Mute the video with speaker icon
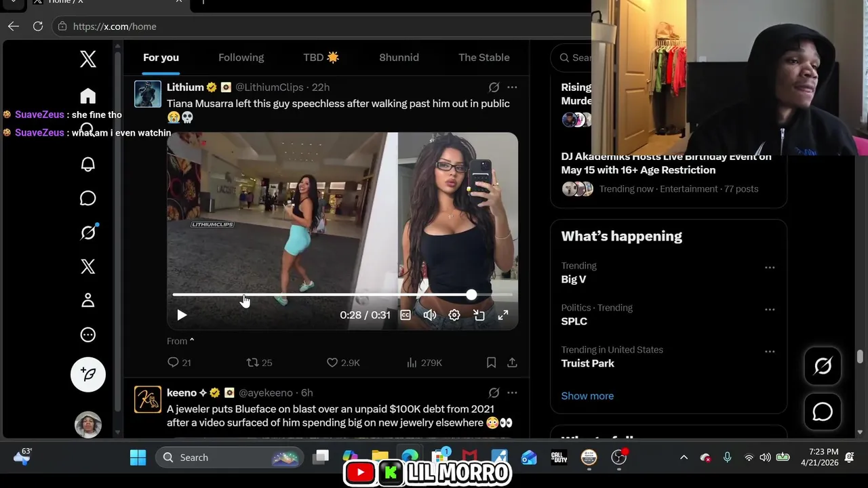The height and width of the screenshot is (488, 868). (430, 315)
